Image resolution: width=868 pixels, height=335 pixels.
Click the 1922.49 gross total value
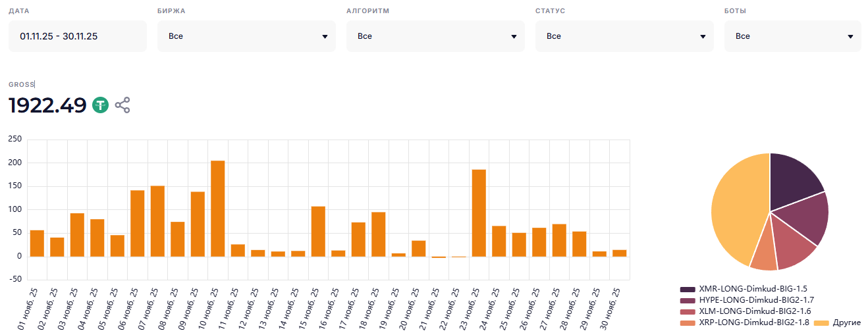[x=47, y=105]
